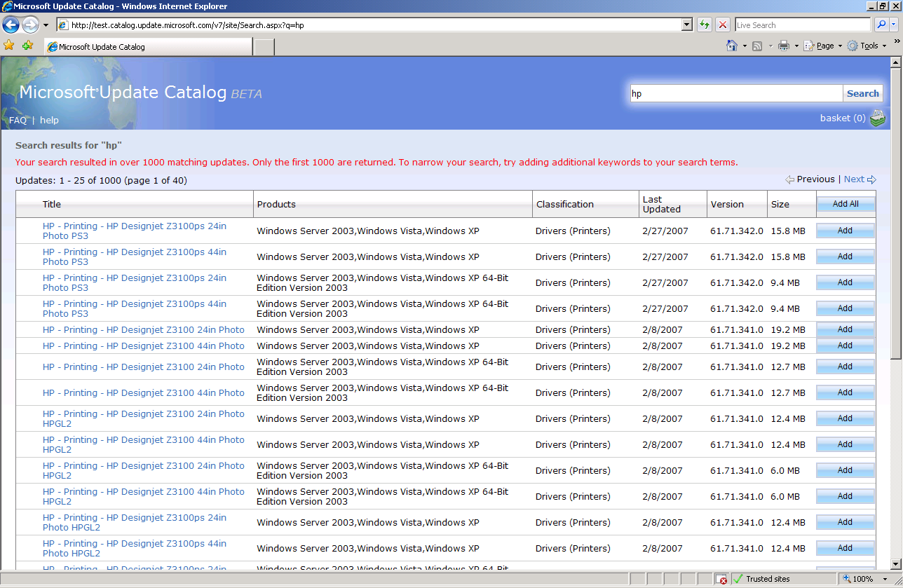The height and width of the screenshot is (588, 903).
Task: Select the 61.71.342.0 version in first row
Action: pyautogui.click(x=736, y=231)
